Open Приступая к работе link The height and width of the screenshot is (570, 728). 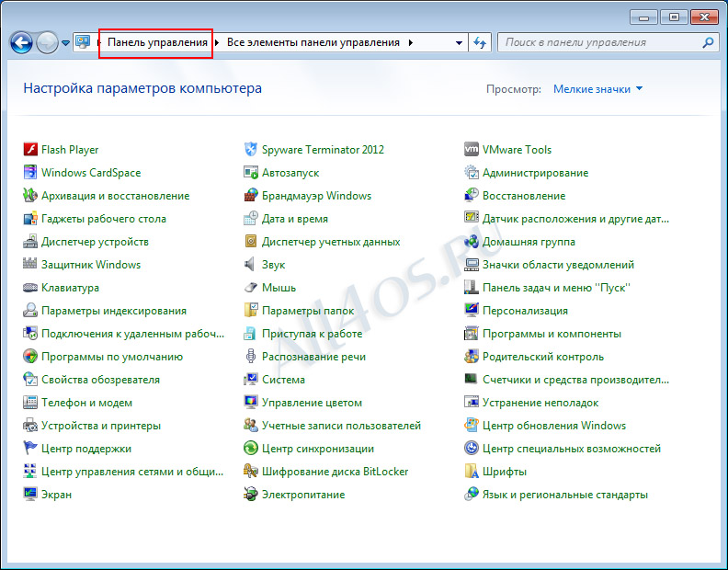(x=312, y=334)
